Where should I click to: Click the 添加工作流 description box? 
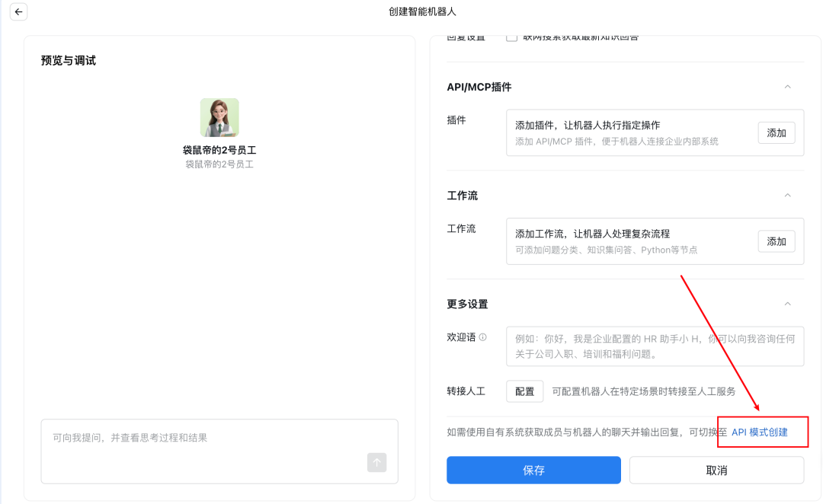pos(625,241)
